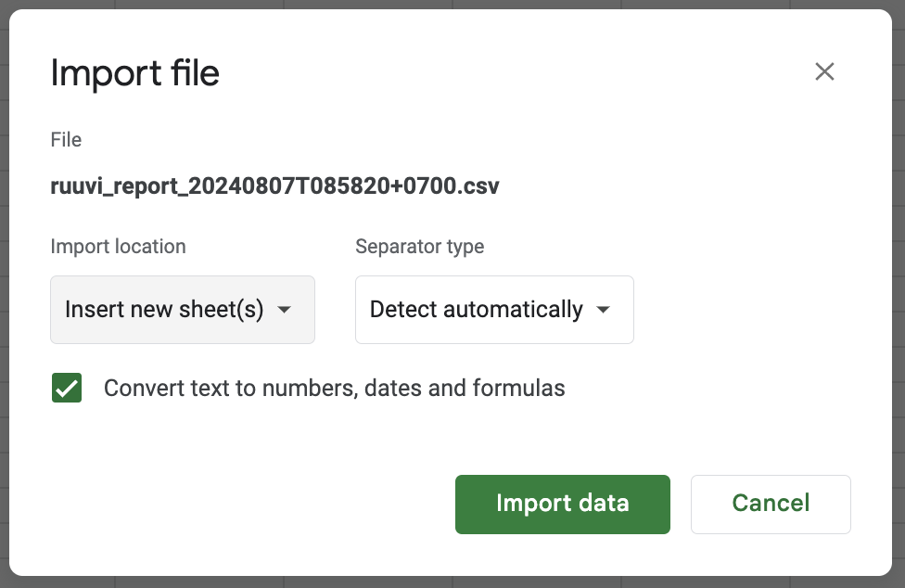
Task: Open the Separator type dropdown
Action: (494, 310)
